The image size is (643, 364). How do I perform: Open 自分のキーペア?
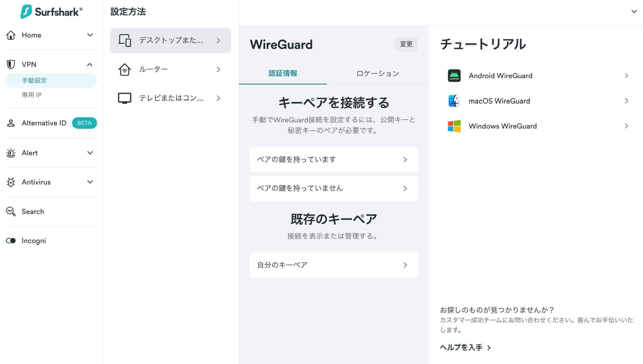[334, 265]
